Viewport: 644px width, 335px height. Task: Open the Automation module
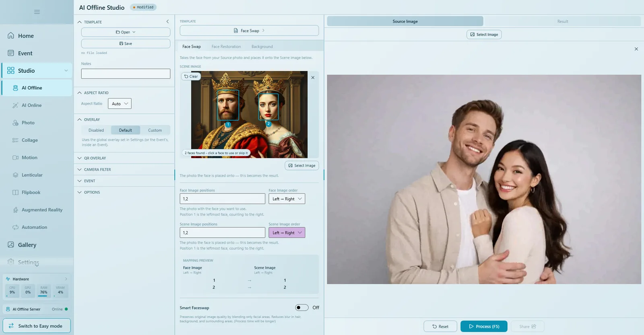tap(37, 227)
